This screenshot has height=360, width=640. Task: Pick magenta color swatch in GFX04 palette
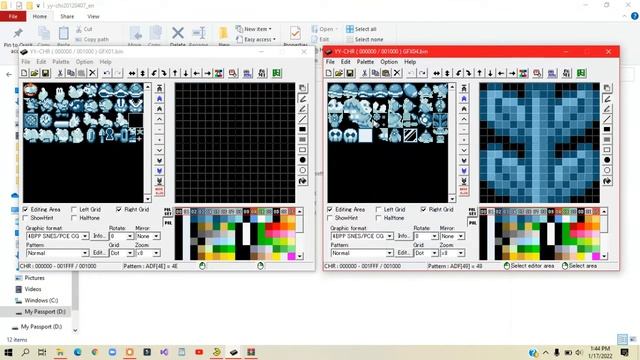tap(596, 256)
